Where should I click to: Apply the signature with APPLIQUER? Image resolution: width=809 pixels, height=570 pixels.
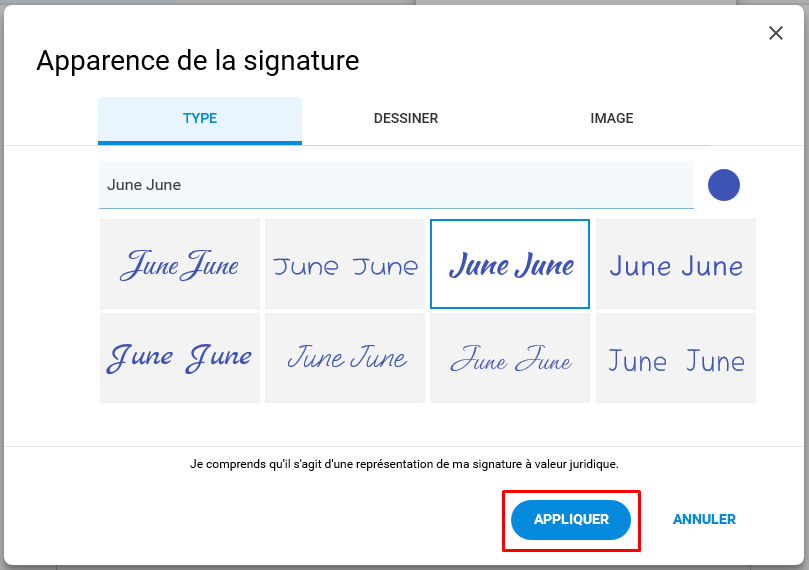[x=571, y=519]
